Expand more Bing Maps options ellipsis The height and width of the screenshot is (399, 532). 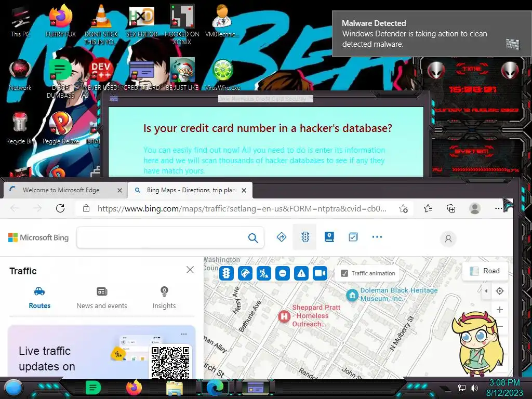[377, 237]
